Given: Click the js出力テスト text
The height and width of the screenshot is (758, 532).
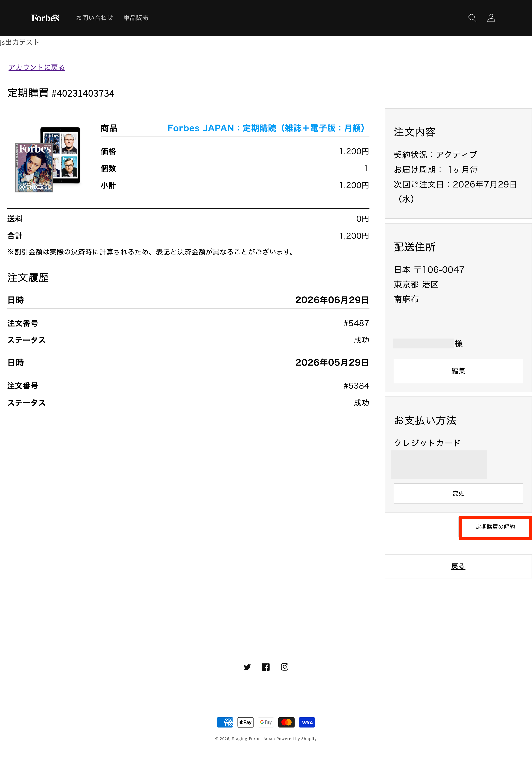Looking at the screenshot, I should 20,42.
